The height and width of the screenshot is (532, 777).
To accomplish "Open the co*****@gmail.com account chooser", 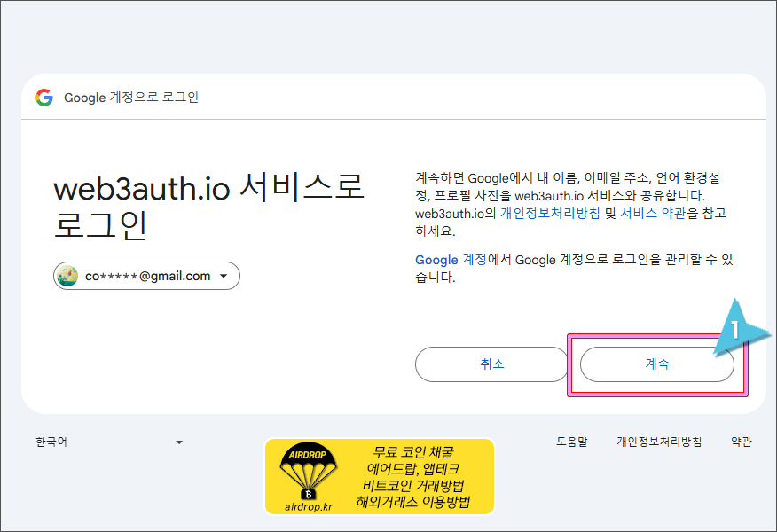I will point(146,276).
